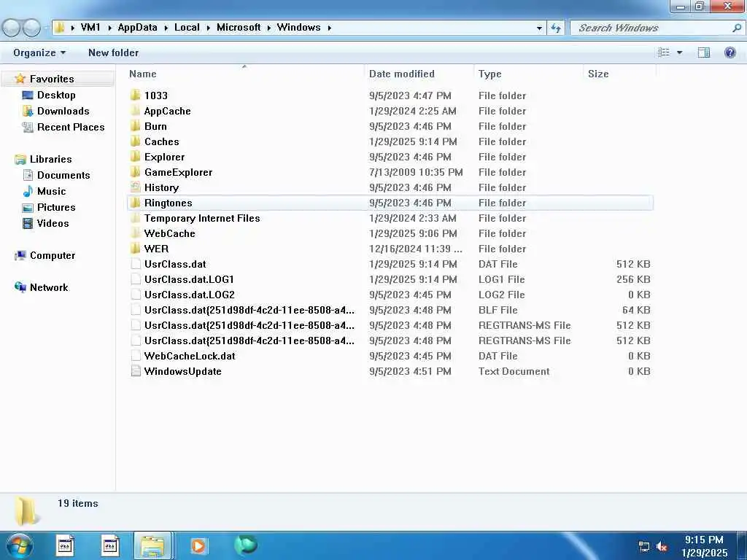
Task: Select the UsrClass.dat.LOG2 file
Action: click(189, 295)
